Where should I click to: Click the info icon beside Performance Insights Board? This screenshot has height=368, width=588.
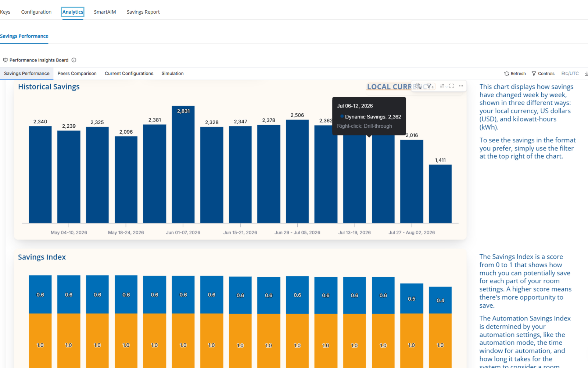[x=74, y=60]
